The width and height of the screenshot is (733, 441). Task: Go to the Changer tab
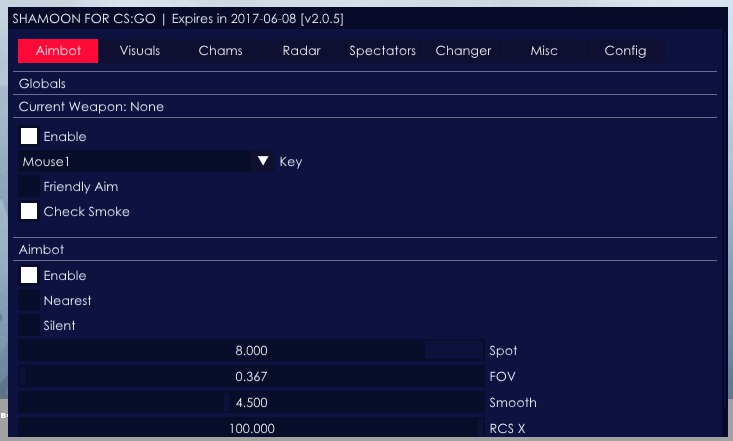[x=463, y=51]
